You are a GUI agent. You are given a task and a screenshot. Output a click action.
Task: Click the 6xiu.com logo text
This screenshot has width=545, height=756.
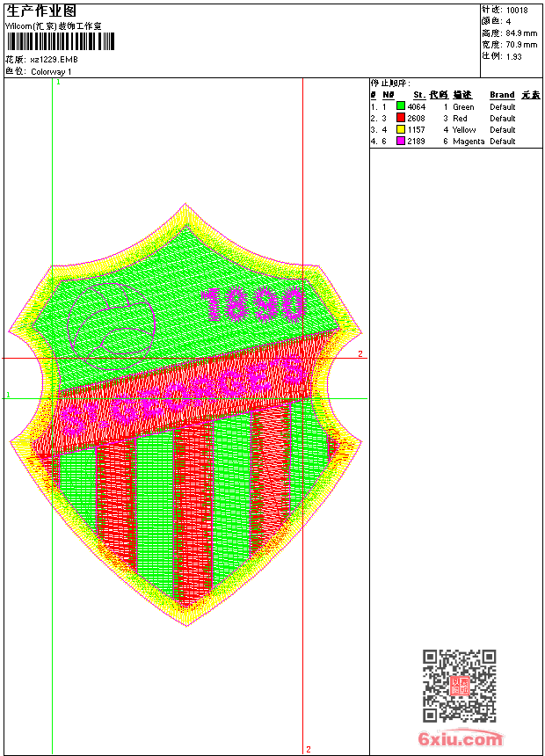pos(460,738)
